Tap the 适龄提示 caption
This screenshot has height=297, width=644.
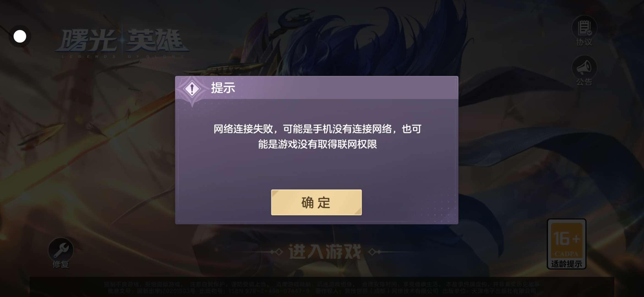[567, 264]
